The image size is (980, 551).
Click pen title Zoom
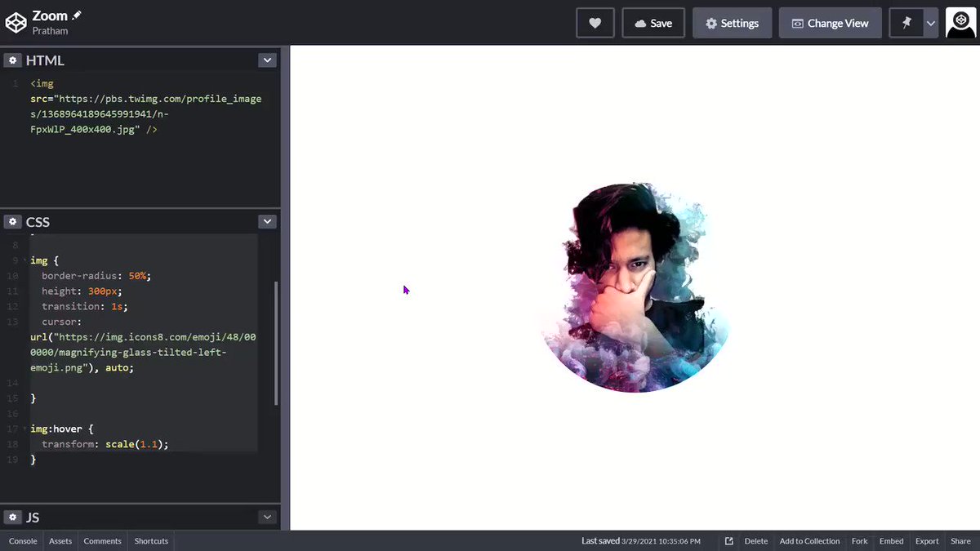coord(50,16)
